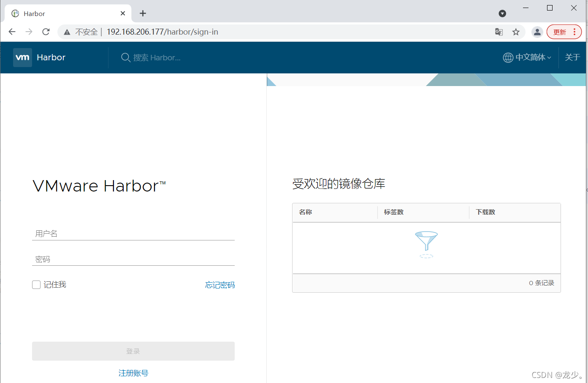This screenshot has width=588, height=383.
Task: Click the 注册账号 sign up link
Action: [133, 373]
